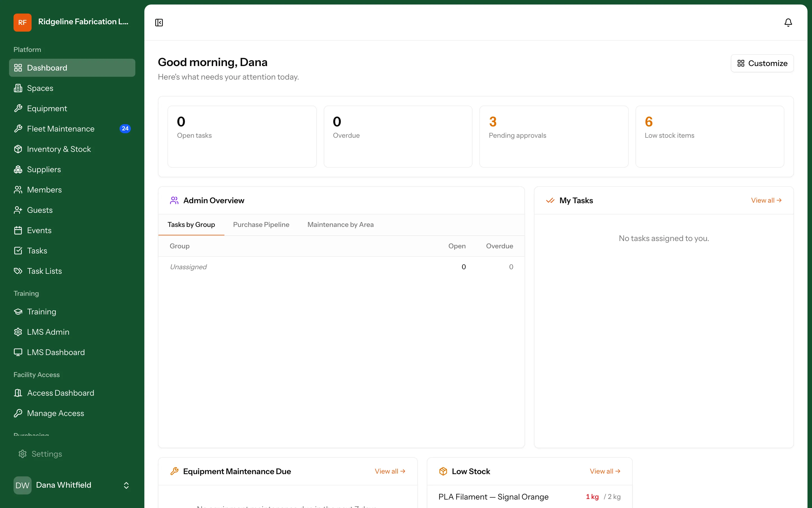Open Guests from the sidebar
The height and width of the screenshot is (508, 812).
pyautogui.click(x=72, y=210)
